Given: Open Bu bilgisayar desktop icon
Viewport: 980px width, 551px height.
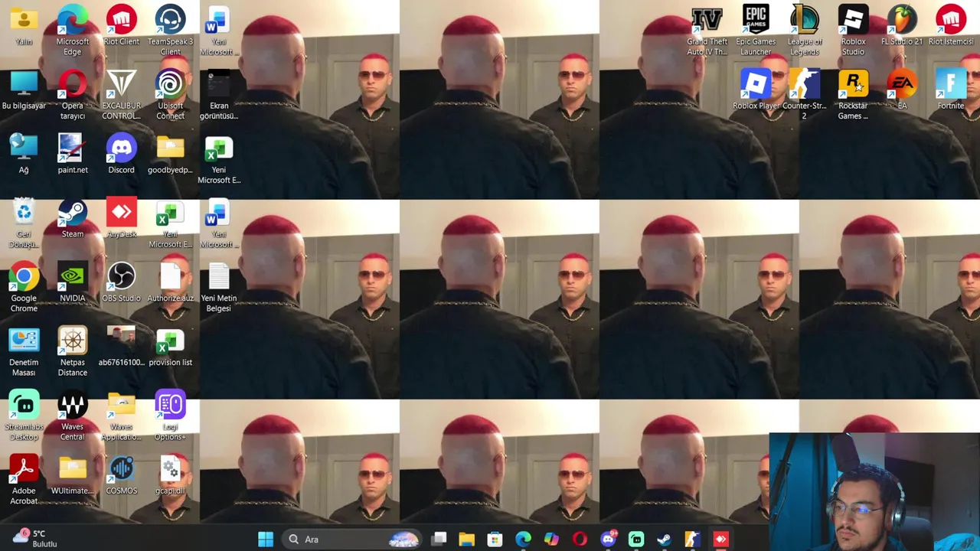Looking at the screenshot, I should pos(24,90).
